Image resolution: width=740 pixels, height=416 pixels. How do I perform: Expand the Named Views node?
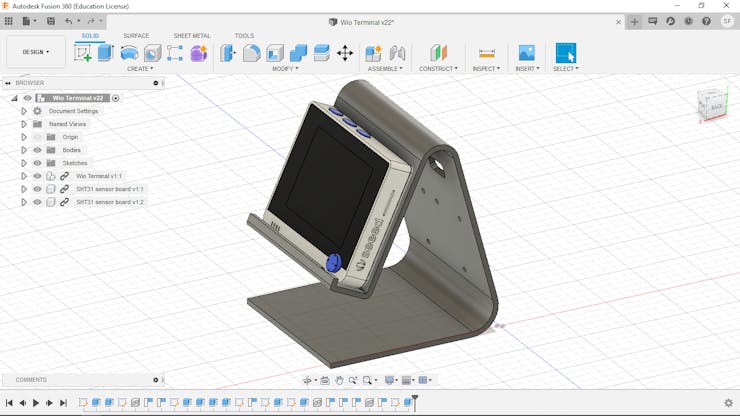(x=24, y=124)
